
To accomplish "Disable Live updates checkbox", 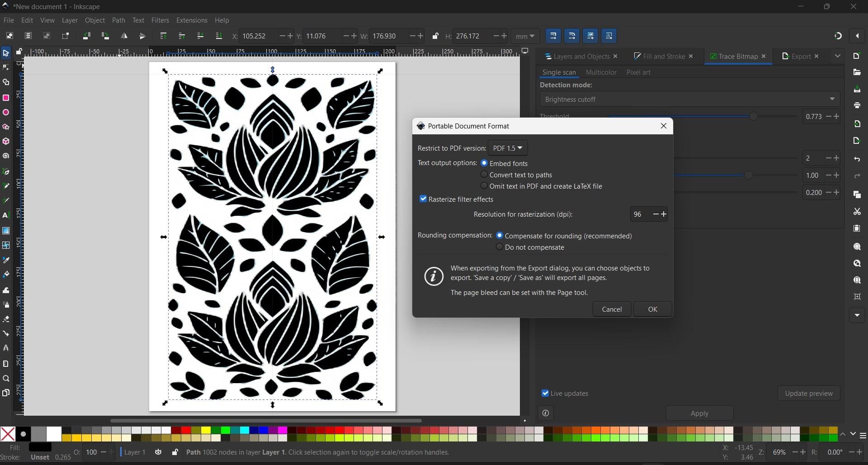I will tap(545, 394).
